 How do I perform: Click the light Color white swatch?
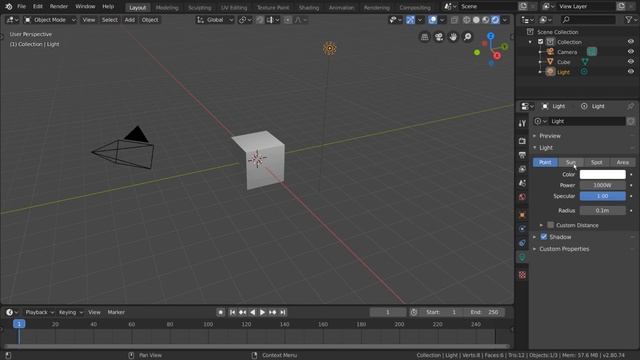tap(602, 174)
